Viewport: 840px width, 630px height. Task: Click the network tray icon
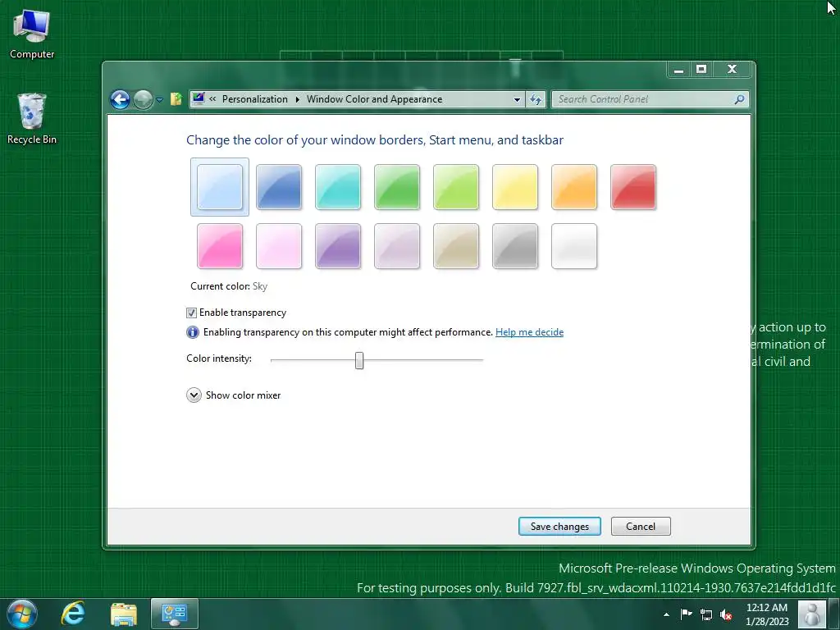click(706, 614)
